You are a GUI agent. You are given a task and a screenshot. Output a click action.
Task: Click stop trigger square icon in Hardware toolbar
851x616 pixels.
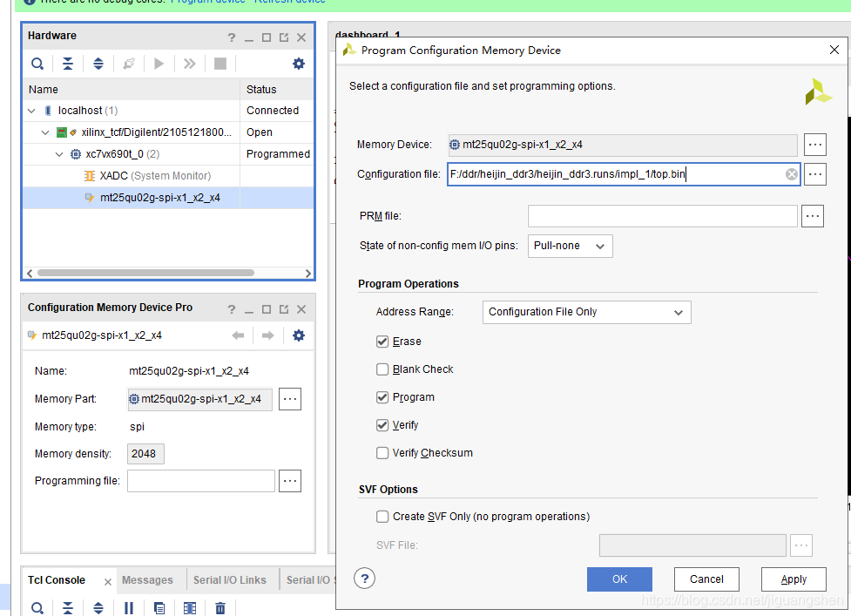(x=220, y=64)
